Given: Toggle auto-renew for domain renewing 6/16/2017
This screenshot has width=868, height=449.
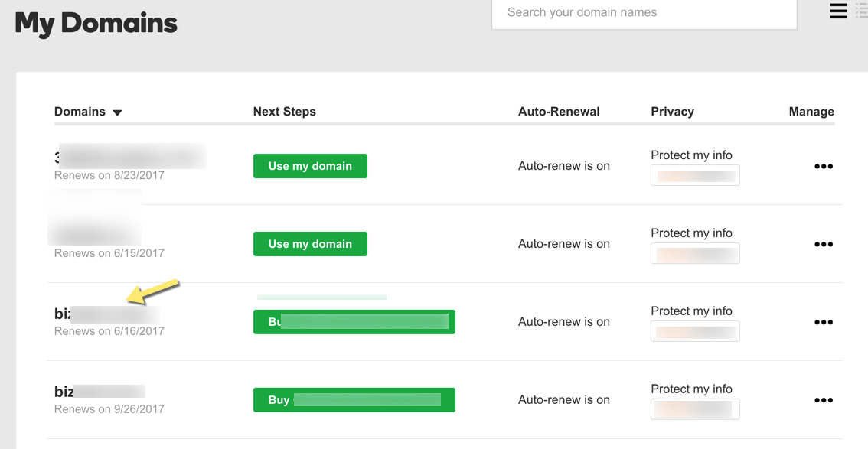Looking at the screenshot, I should click(564, 322).
